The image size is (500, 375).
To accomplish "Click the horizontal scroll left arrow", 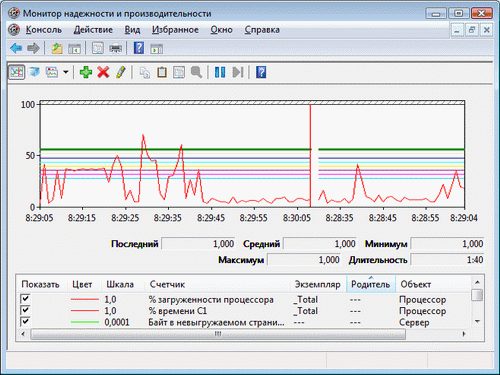I will [x=23, y=334].
